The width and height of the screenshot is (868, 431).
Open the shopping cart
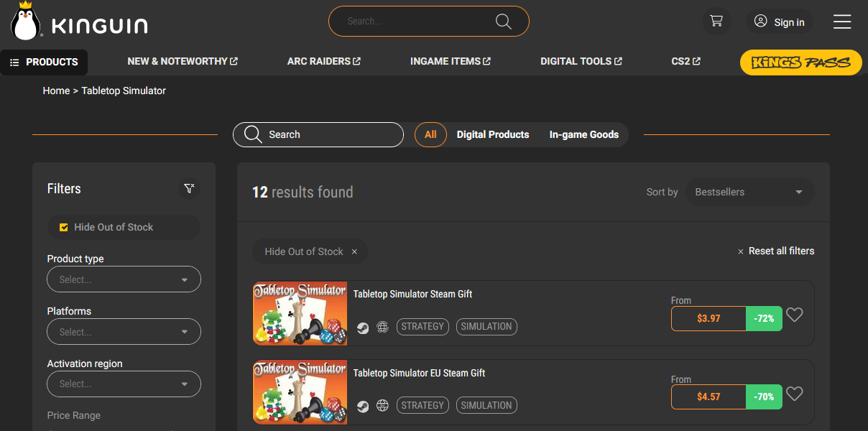(x=716, y=22)
